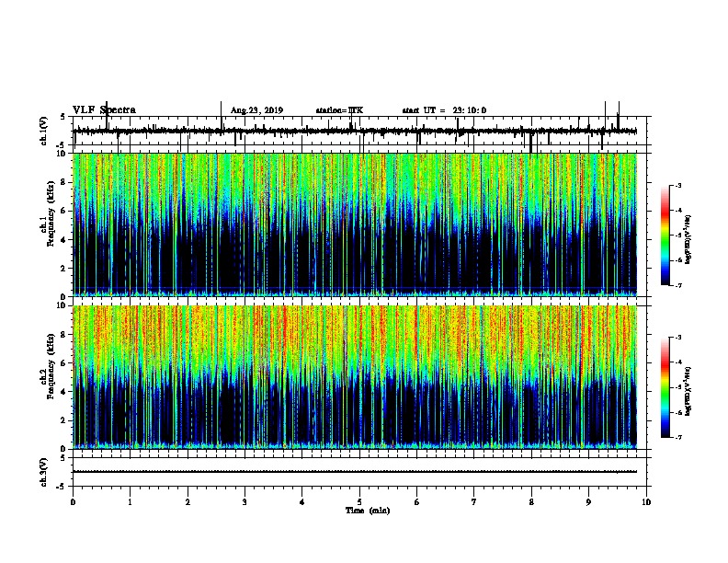
Task: Click the date text "Aug.23, 2019"
Action: coord(256,110)
